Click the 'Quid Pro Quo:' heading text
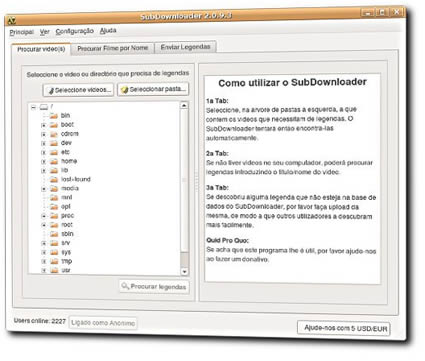Image resolution: width=425 pixels, height=361 pixels. click(227, 240)
